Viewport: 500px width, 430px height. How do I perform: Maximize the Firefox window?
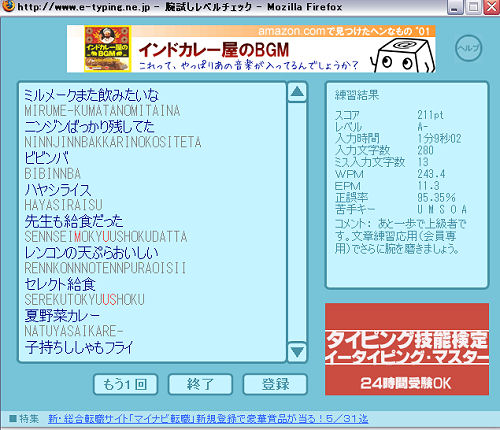tap(473, 7)
